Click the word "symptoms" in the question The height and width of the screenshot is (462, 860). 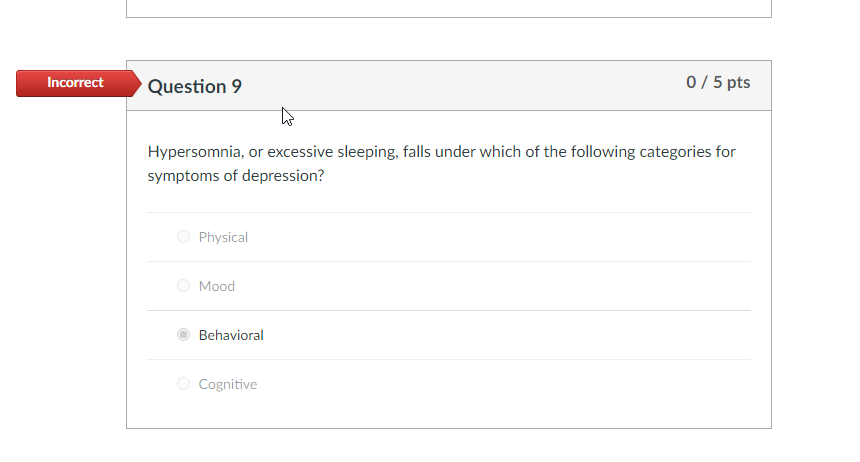tap(180, 176)
